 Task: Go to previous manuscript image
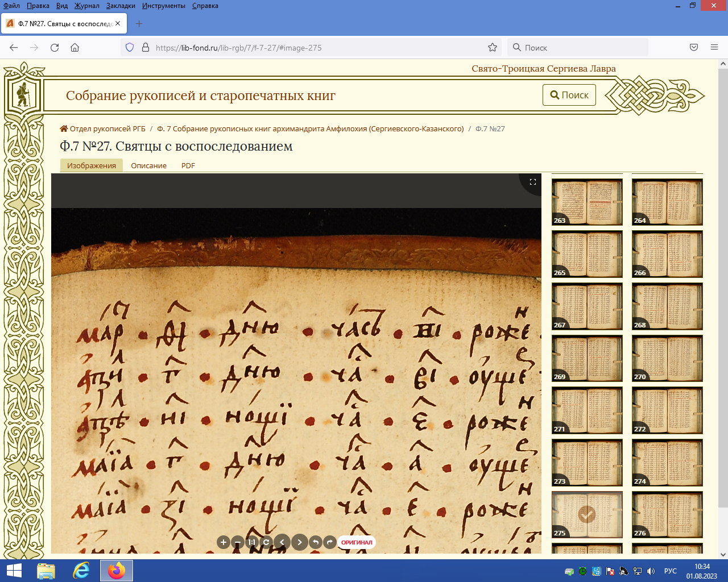tap(282, 542)
